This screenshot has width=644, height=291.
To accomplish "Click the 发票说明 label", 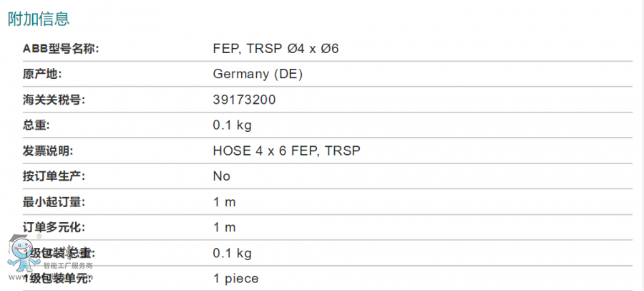I will (x=48, y=151).
